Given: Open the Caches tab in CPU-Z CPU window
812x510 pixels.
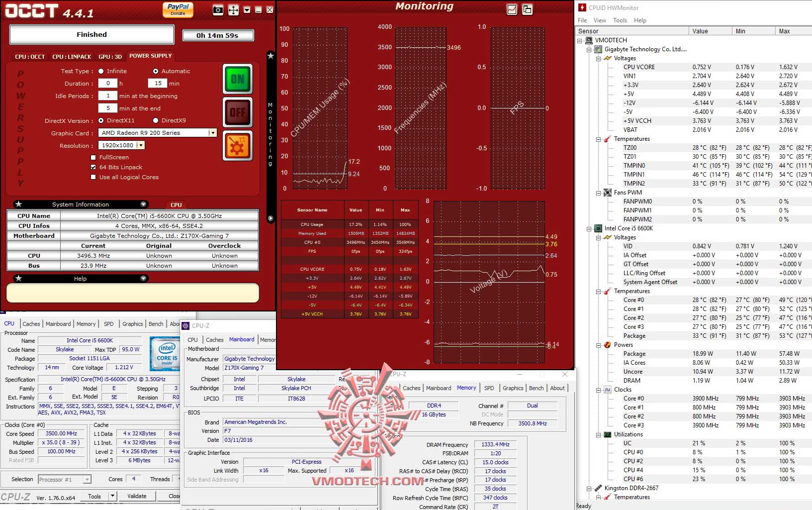Looking at the screenshot, I should (31, 324).
